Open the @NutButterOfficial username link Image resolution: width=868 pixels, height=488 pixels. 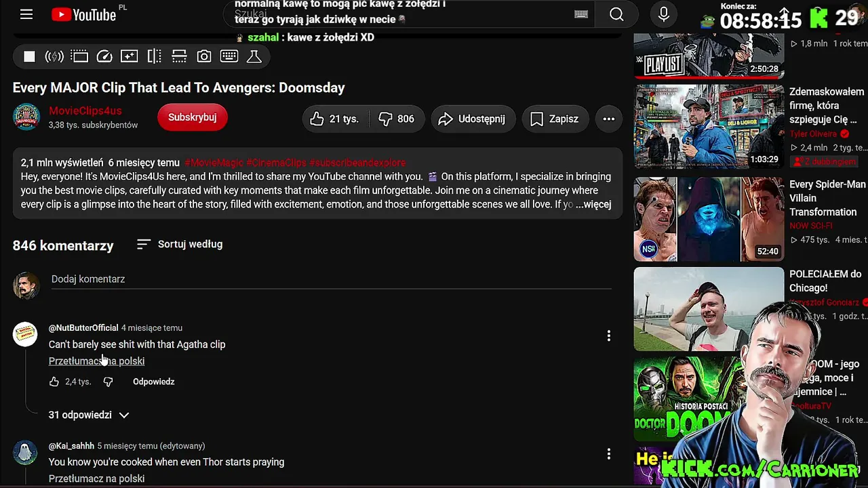[x=83, y=328]
